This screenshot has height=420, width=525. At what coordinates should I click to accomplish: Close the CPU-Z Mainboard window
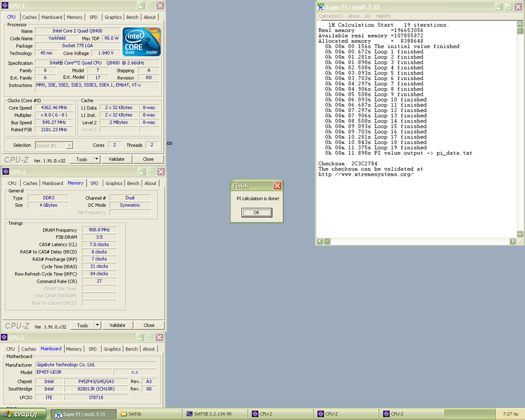pyautogui.click(x=159, y=337)
